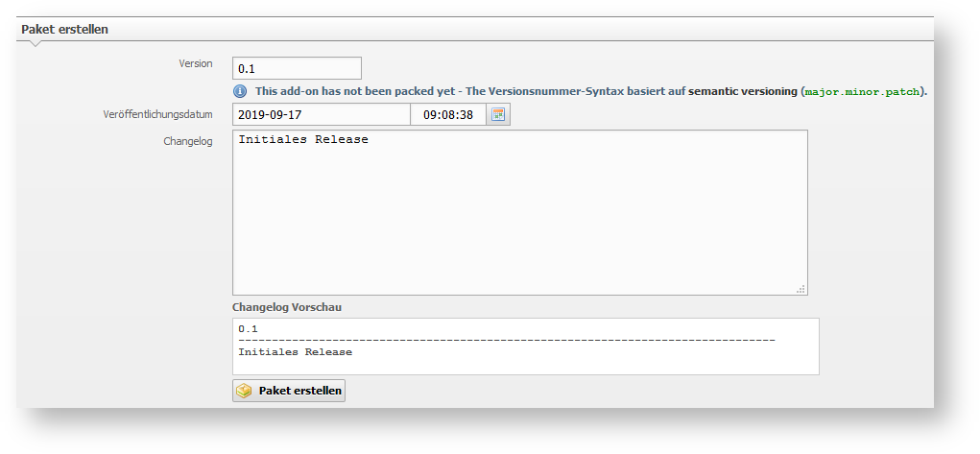Screen dimensions: 980x454
Task: Click the Changelog field label
Action: (188, 141)
